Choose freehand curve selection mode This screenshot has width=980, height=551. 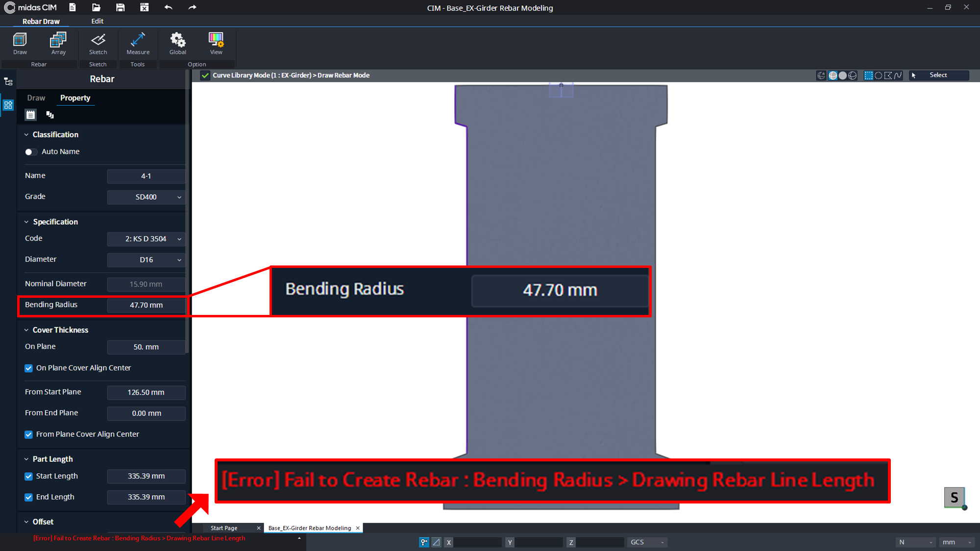(x=898, y=75)
